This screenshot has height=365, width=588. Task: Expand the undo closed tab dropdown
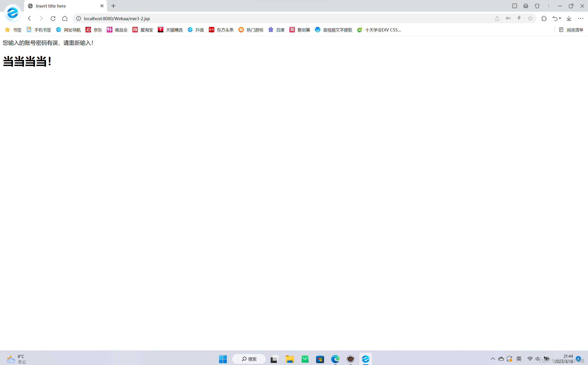pos(560,19)
